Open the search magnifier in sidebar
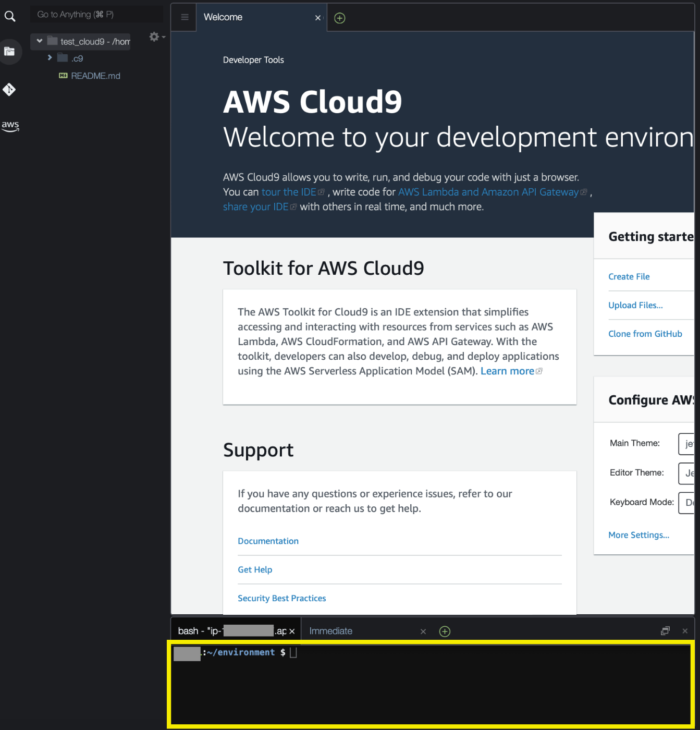Viewport: 700px width, 730px height. 10,17
